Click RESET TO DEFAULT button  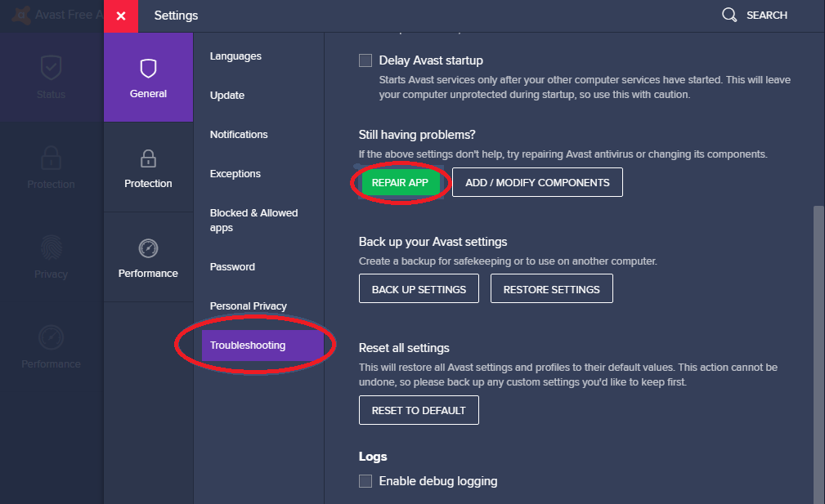[x=419, y=410]
